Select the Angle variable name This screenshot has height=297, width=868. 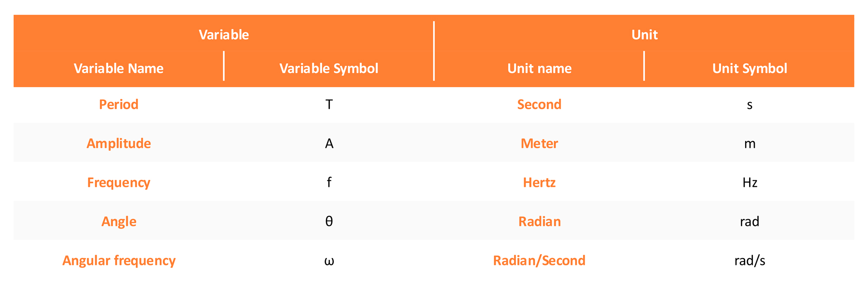point(118,222)
